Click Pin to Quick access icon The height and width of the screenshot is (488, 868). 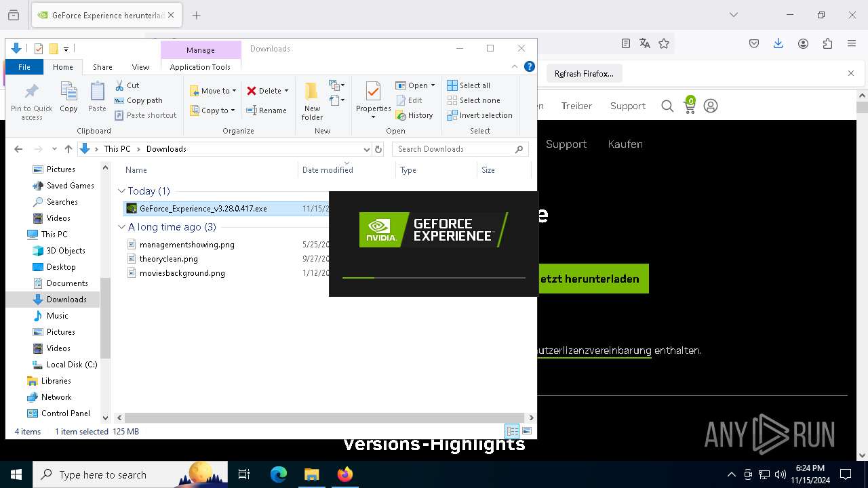pyautogui.click(x=32, y=101)
